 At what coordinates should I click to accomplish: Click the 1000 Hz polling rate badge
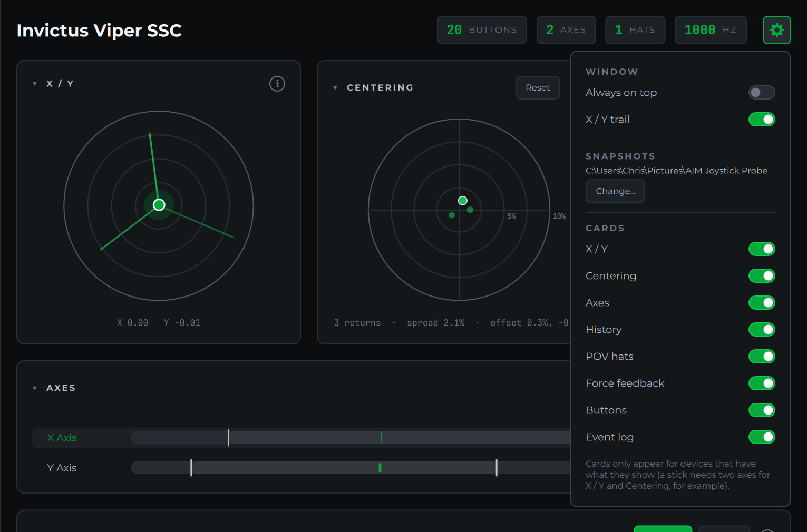(x=711, y=30)
